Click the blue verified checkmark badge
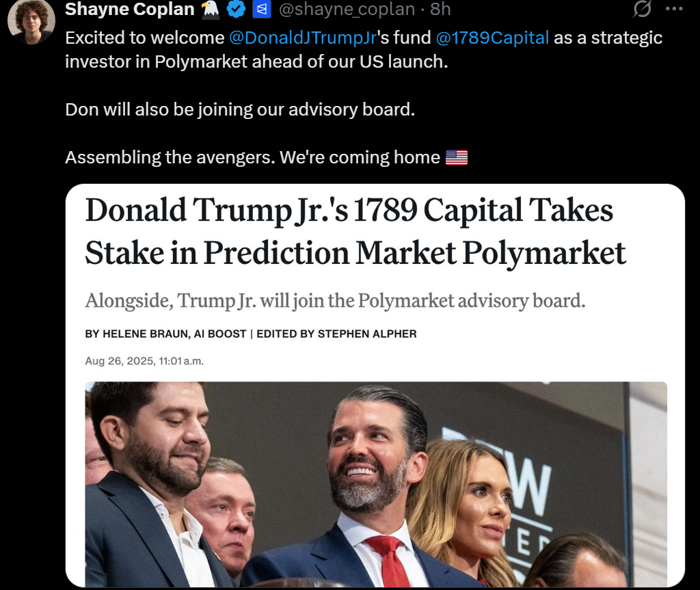Image resolution: width=700 pixels, height=590 pixels. click(x=236, y=9)
